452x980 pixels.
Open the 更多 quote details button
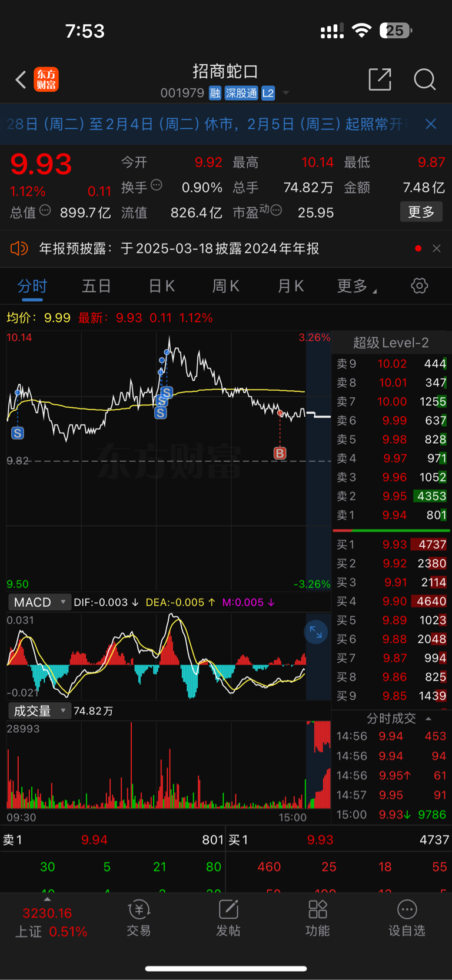pos(421,212)
